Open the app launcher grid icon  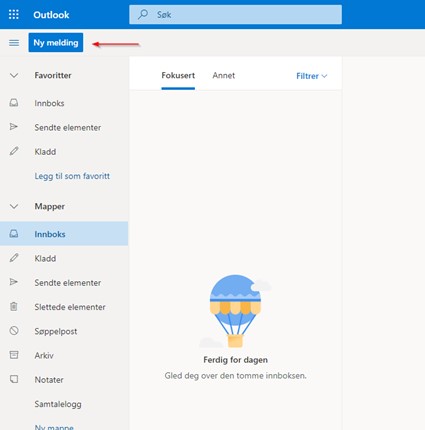14,14
